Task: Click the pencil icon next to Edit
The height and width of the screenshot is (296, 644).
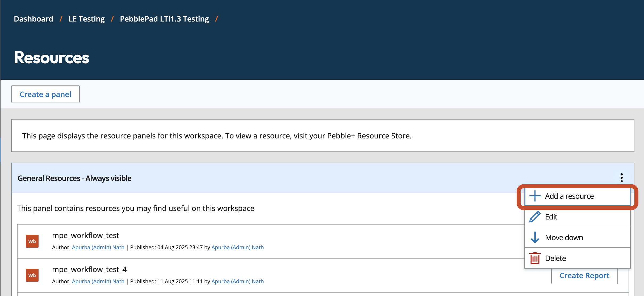Action: [535, 217]
